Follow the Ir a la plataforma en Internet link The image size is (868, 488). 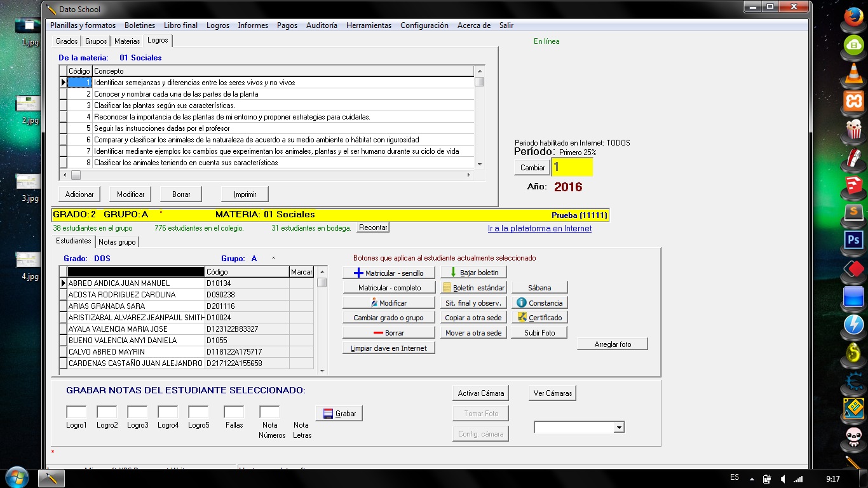coord(539,229)
